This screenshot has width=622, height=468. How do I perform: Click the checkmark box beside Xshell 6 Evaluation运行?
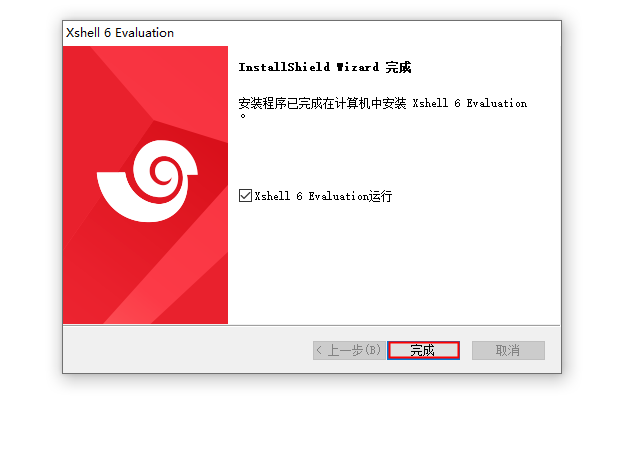click(245, 196)
